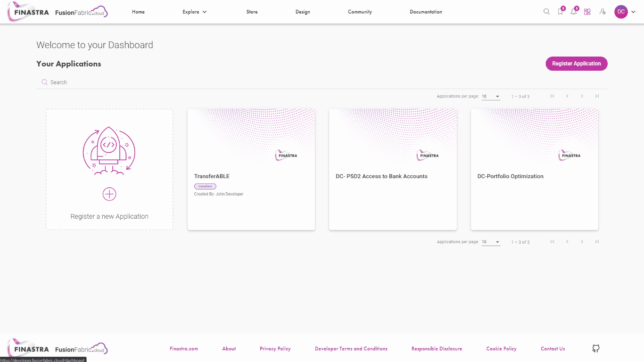Open the dashboard grid icon in header

pyautogui.click(x=587, y=12)
